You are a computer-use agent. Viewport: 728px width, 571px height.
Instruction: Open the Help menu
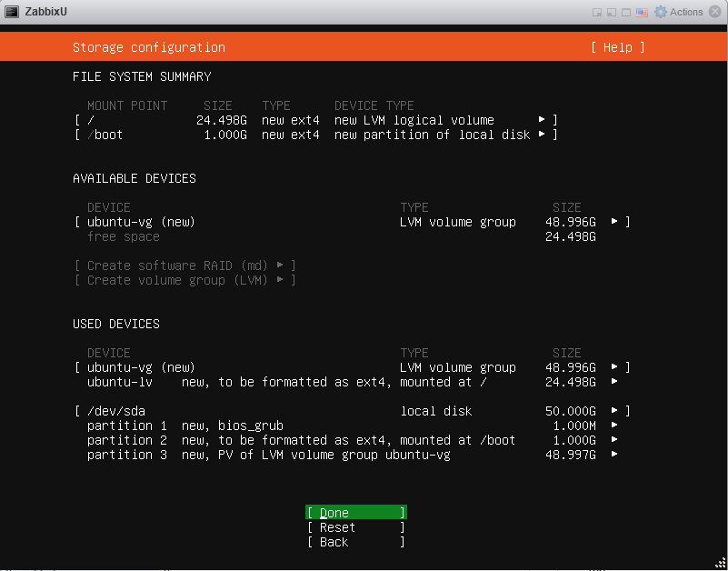pyautogui.click(x=617, y=47)
